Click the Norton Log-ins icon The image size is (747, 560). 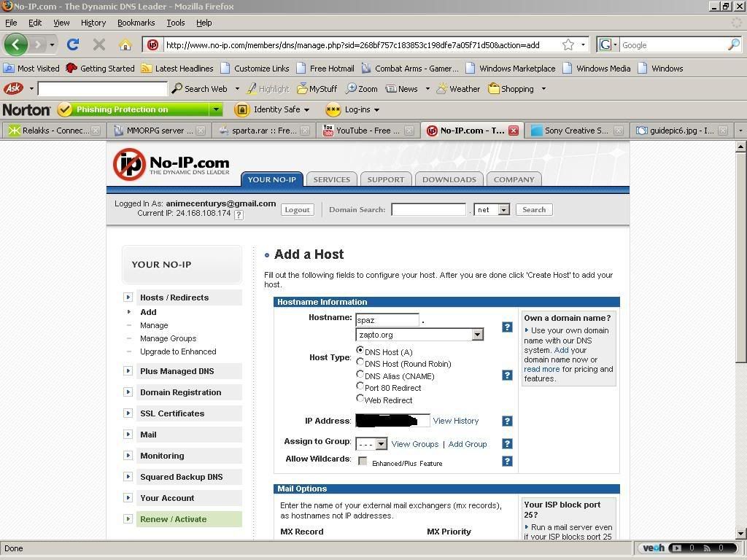(x=333, y=109)
